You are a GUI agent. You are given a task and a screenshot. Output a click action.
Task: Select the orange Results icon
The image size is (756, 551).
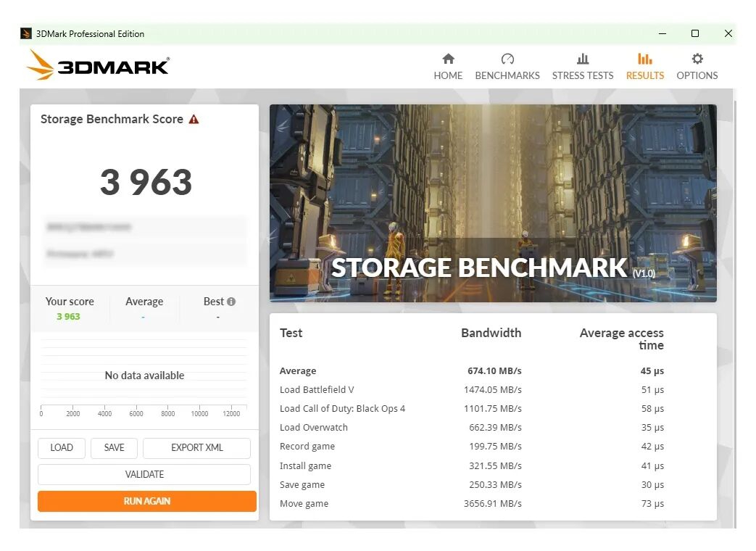(644, 59)
